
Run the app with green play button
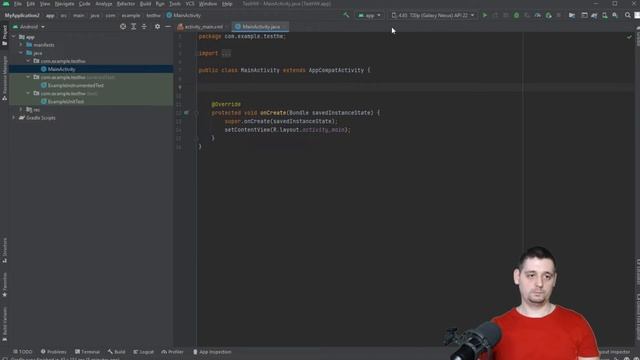pos(484,16)
